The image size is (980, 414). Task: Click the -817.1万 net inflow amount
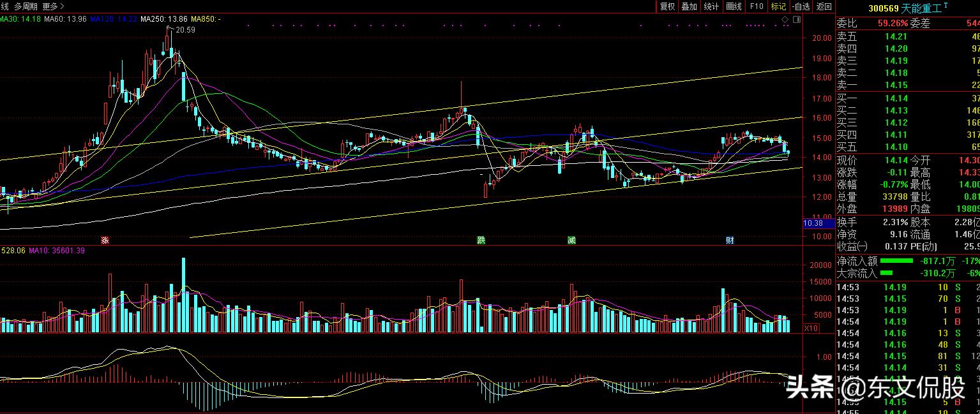click(938, 261)
